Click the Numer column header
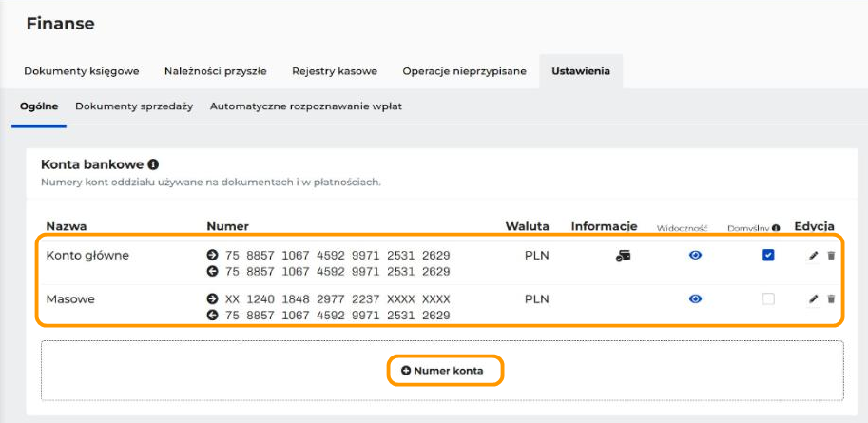Viewport: 868px width, 423px height. (227, 226)
